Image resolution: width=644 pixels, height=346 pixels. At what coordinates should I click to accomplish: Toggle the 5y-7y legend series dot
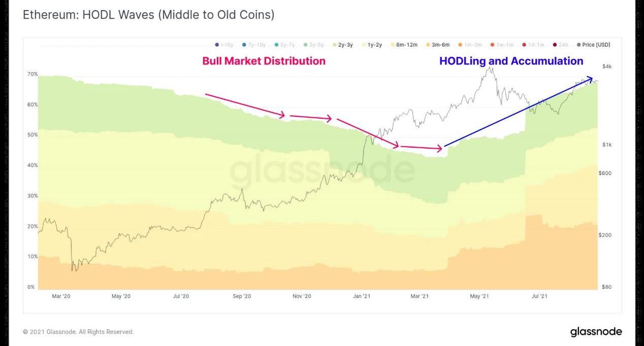click(x=276, y=45)
